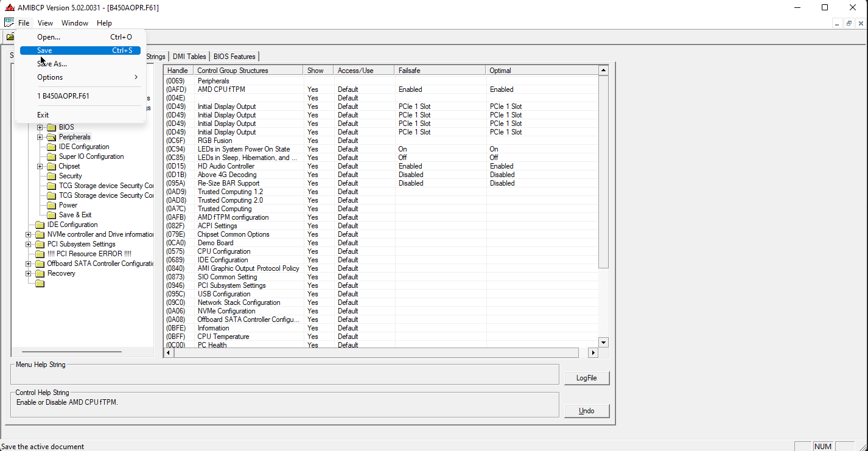This screenshot has height=451, width=868.
Task: Click the Access/Use column header
Action: point(364,71)
